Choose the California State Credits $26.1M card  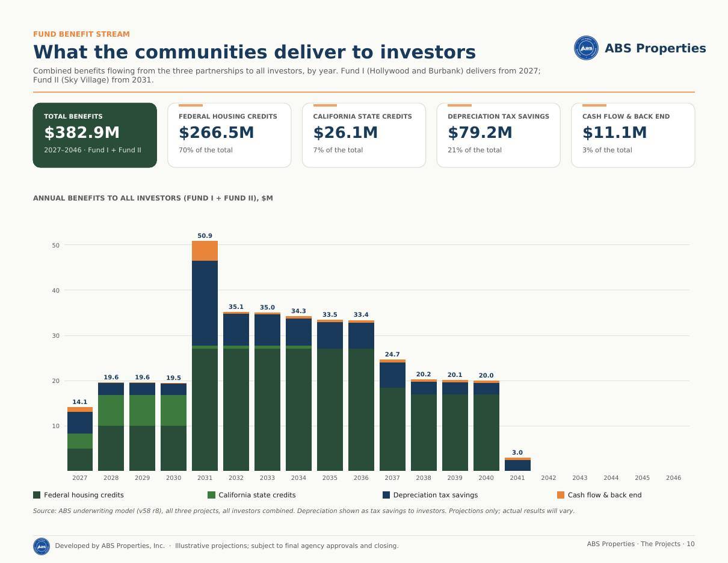pos(364,135)
